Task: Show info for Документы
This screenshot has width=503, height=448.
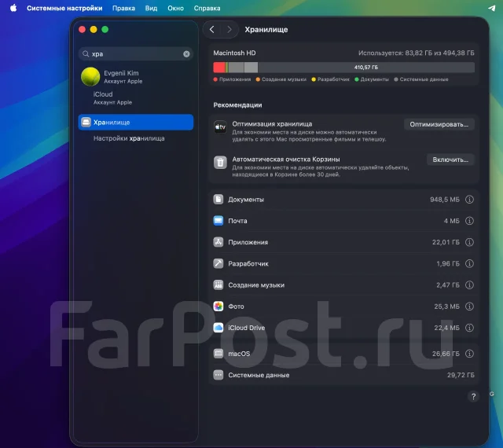Action: 469,200
